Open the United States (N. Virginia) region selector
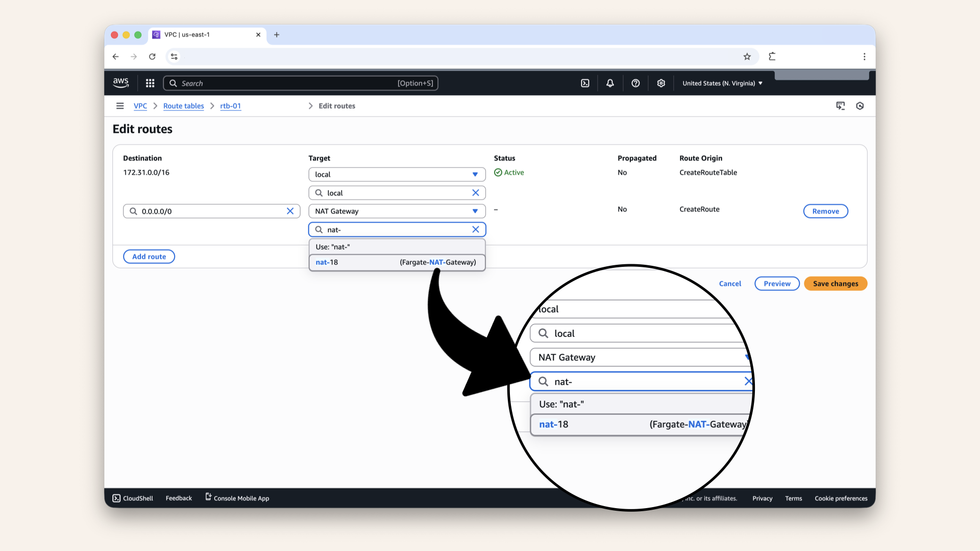Image resolution: width=980 pixels, height=551 pixels. 721,83
